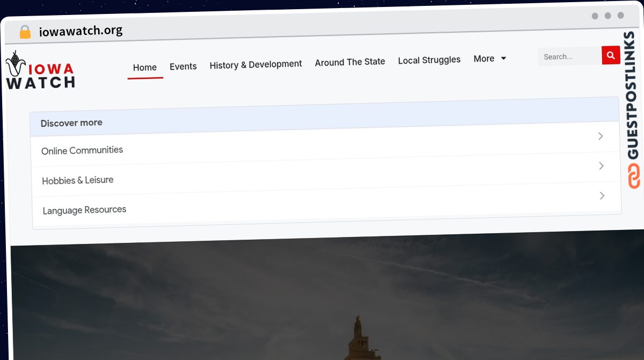Click the iowawatch.org address text
The width and height of the screenshot is (644, 360).
click(x=80, y=31)
